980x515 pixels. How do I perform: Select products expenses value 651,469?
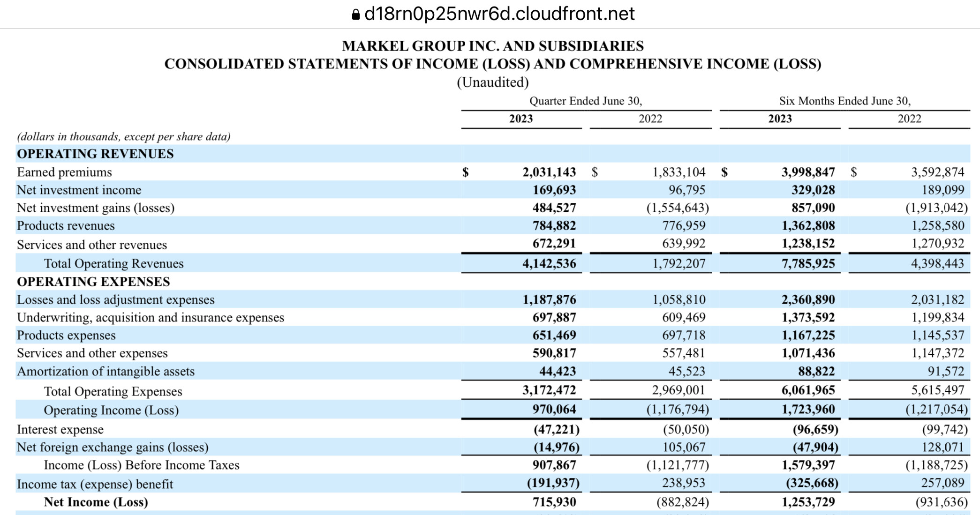(x=554, y=336)
